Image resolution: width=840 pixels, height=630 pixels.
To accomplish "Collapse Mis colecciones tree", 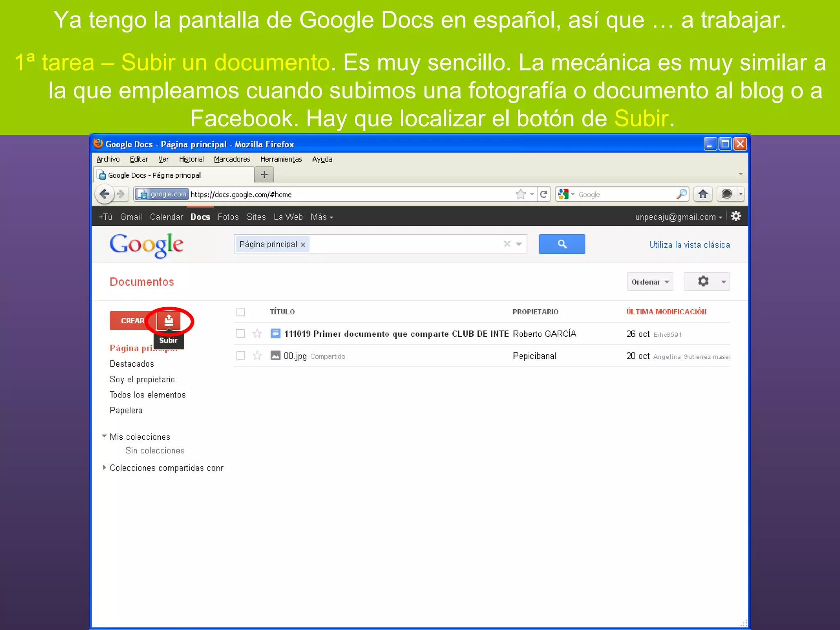I will coord(104,436).
